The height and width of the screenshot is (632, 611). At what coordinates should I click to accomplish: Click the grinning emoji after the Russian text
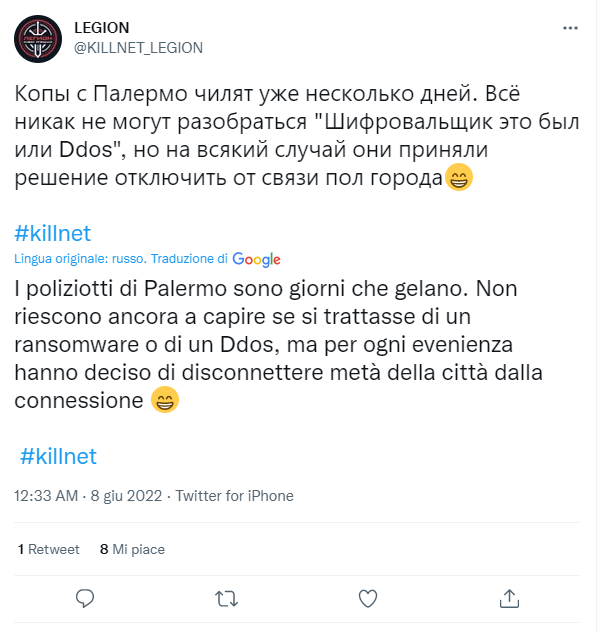point(487,180)
